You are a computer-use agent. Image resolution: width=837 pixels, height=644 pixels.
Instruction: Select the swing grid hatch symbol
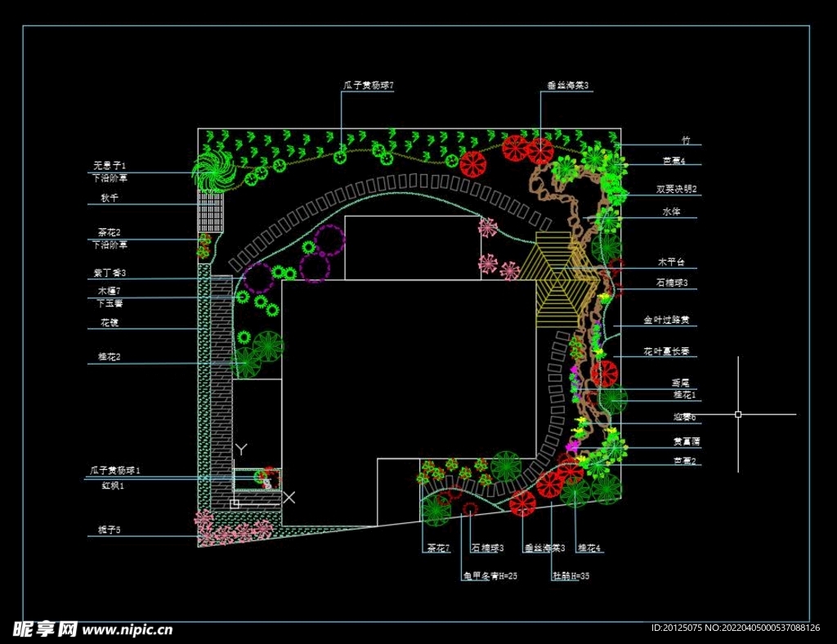210,213
